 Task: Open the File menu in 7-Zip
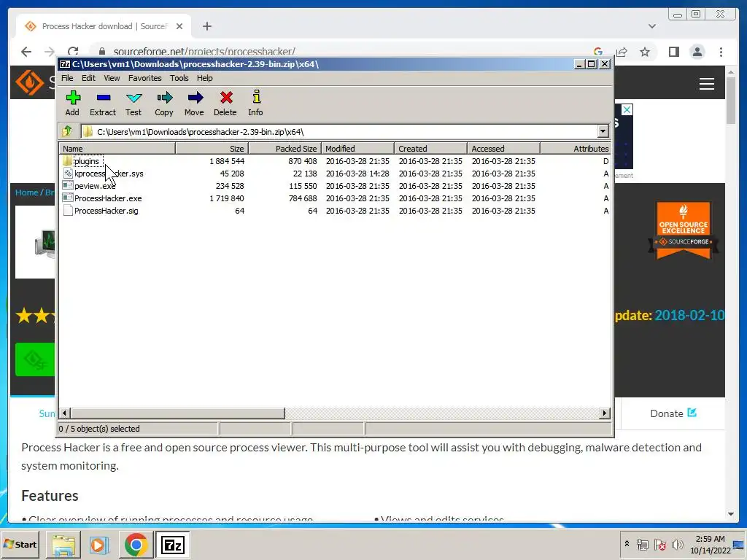point(67,78)
